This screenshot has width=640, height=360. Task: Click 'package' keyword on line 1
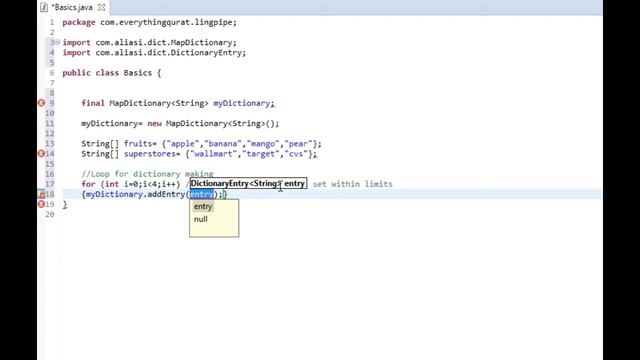click(x=79, y=22)
